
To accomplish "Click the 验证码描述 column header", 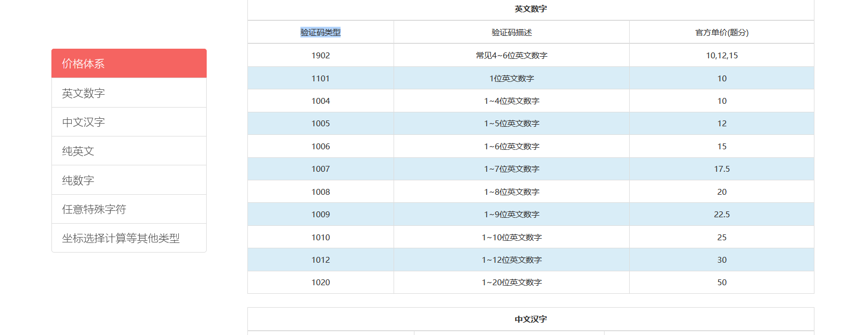I will click(x=512, y=32).
